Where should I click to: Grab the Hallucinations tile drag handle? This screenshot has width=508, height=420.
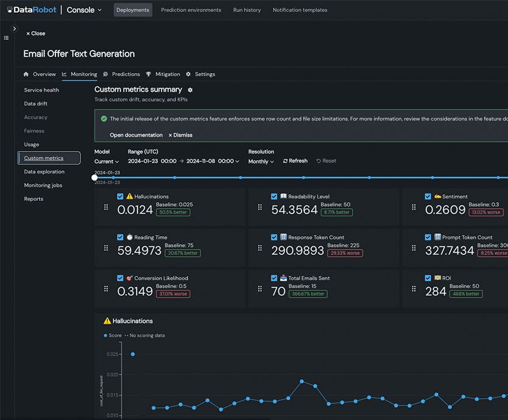tap(106, 207)
